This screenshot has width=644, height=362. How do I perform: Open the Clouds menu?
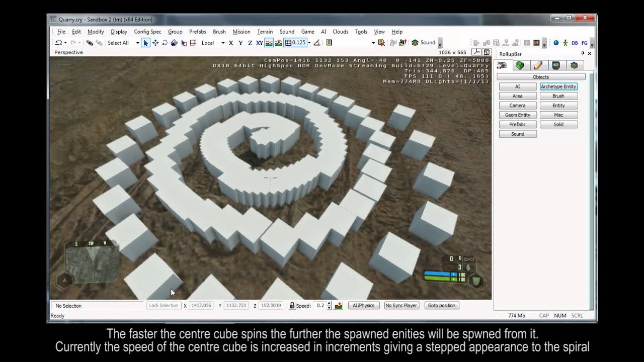(341, 32)
